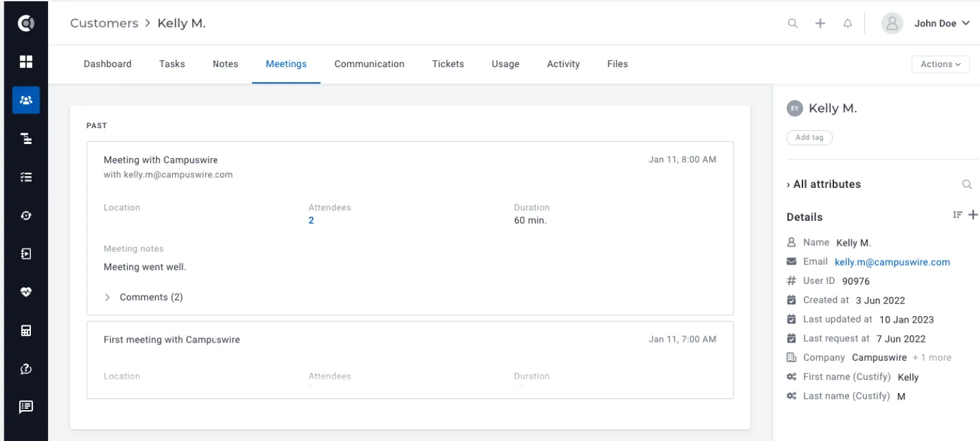Click the Customers breadcrumb link
The height and width of the screenshot is (441, 980).
[x=104, y=23]
